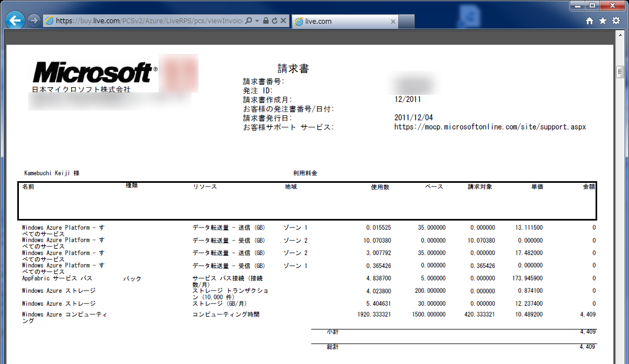This screenshot has width=629, height=364.
Task: Click AppFabric サービス バス row name
Action: 57,278
